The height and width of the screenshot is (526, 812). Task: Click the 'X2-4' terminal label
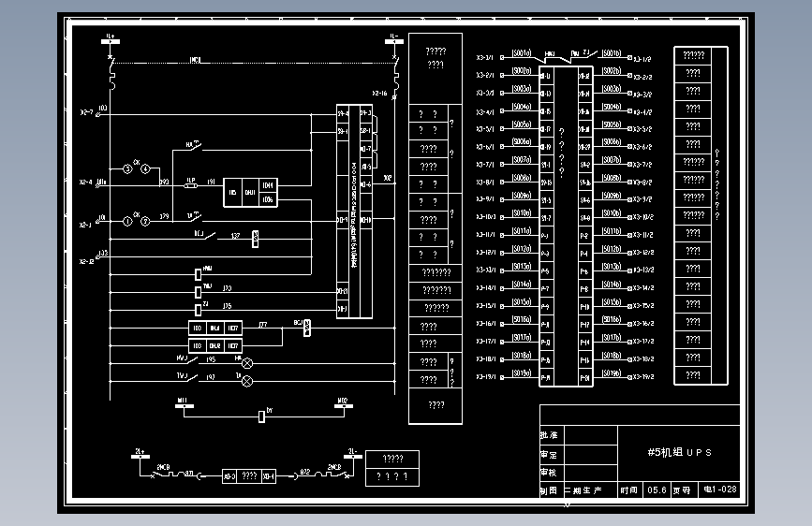(x=86, y=183)
